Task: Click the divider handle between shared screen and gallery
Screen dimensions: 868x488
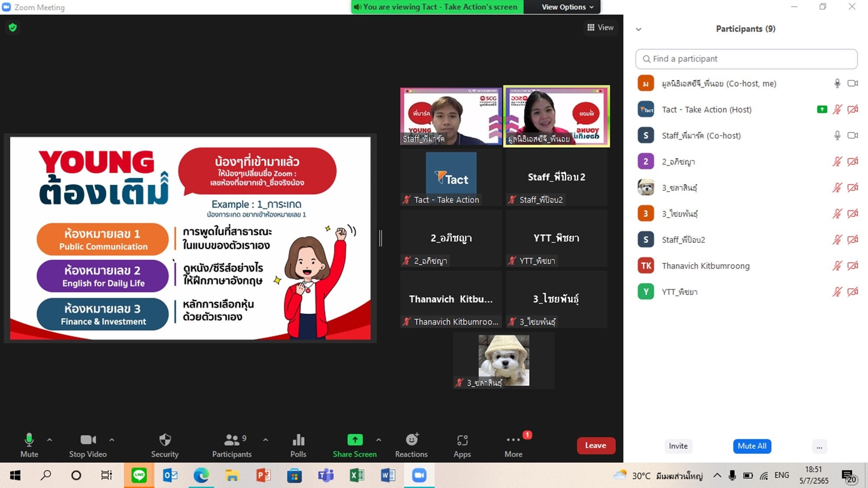Action: 381,238
